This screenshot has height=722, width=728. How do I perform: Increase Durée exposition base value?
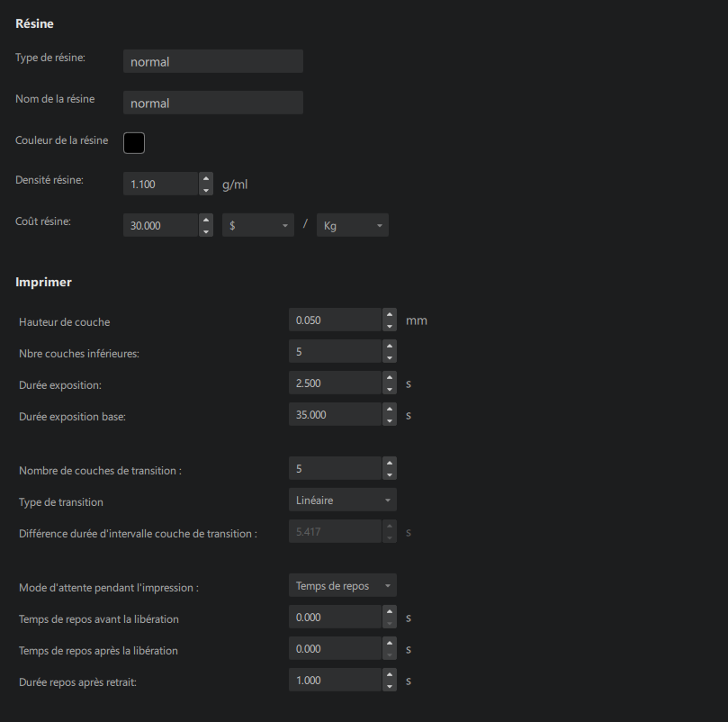[x=390, y=409]
